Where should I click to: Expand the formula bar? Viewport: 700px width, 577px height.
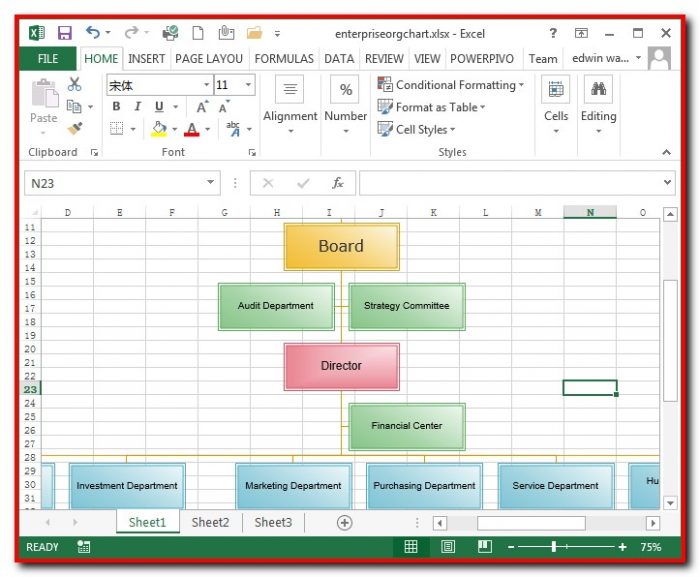pyautogui.click(x=667, y=182)
